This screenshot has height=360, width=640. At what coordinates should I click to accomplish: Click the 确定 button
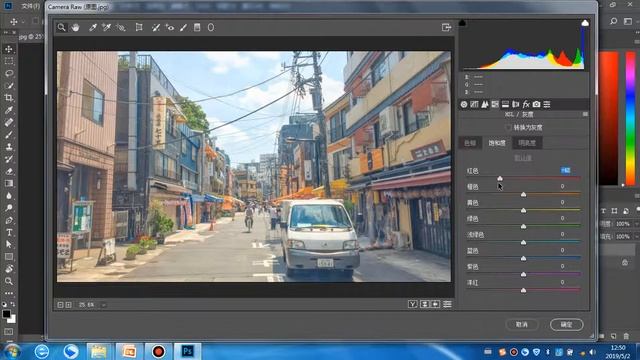point(566,324)
